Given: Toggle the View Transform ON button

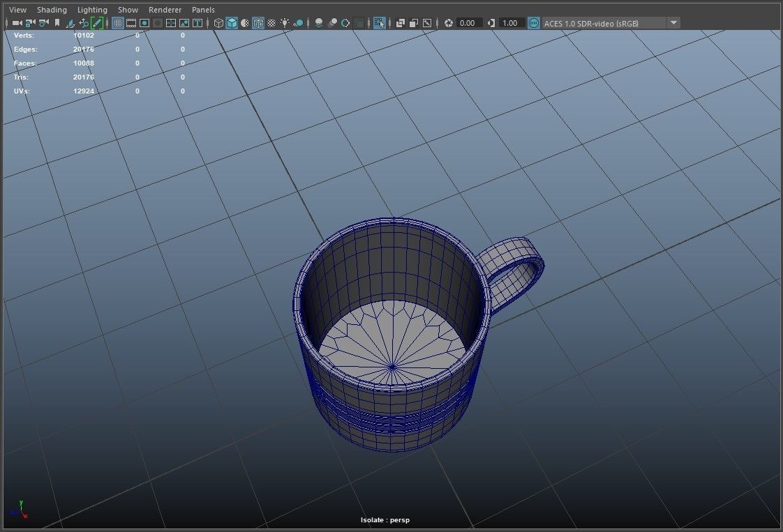Looking at the screenshot, I should pyautogui.click(x=534, y=23).
